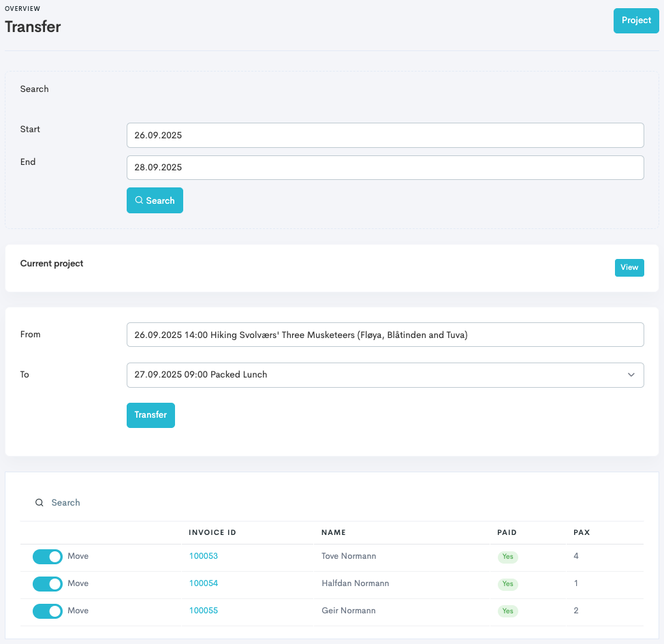
Task: Toggle Move switch for Tove Normann
Action: point(48,557)
